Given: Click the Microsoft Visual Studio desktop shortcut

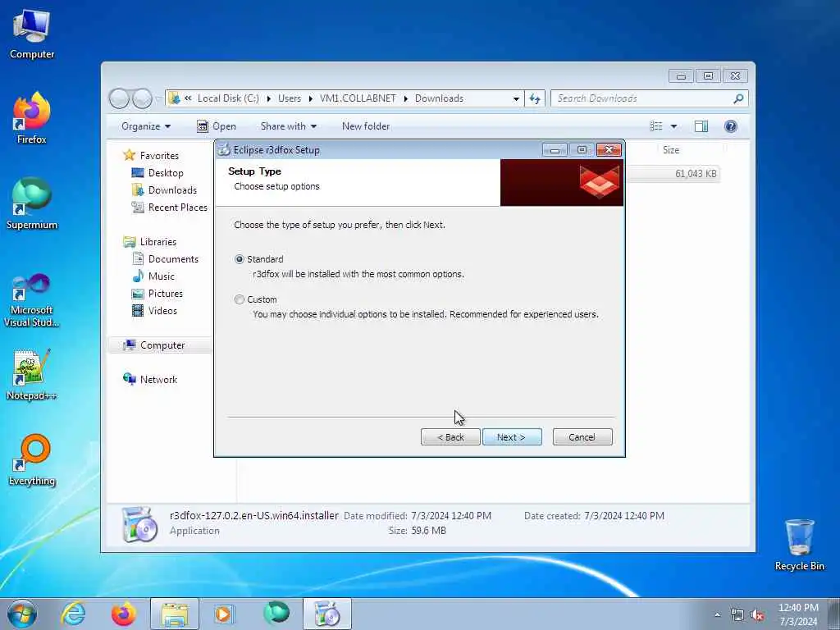Looking at the screenshot, I should (32, 300).
